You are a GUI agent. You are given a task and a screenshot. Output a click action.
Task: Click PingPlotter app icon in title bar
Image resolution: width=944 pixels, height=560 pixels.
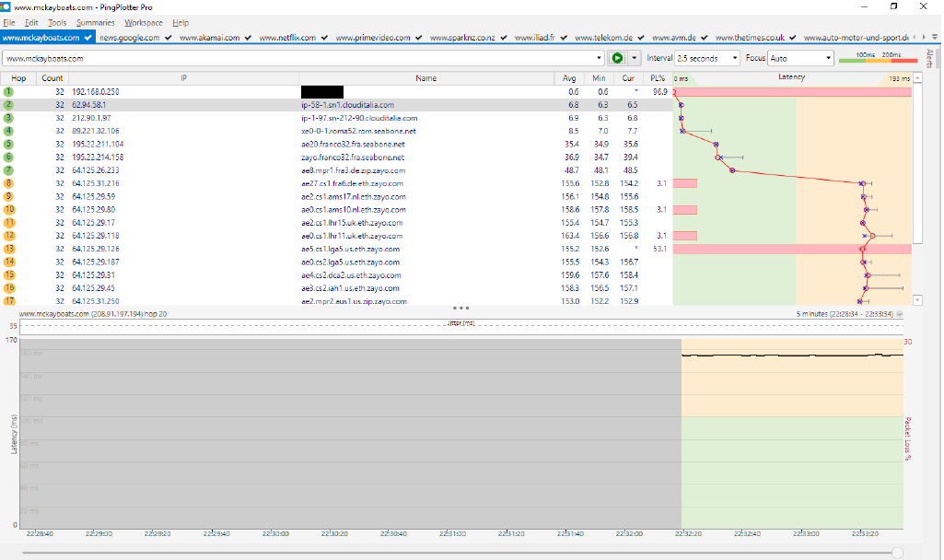(6, 6)
